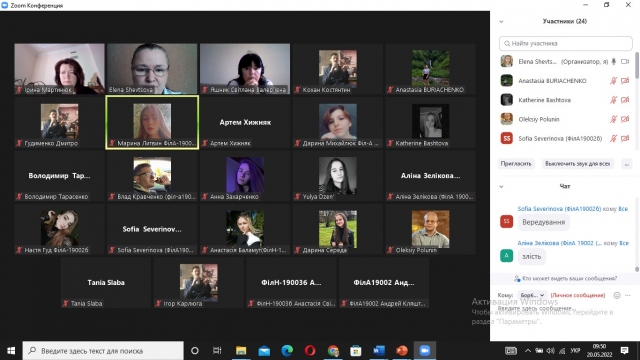Image resolution: width=640 pixels, height=360 pixels.
Task: Click Аліна Зелікова sender name in chat
Action: tap(559, 243)
